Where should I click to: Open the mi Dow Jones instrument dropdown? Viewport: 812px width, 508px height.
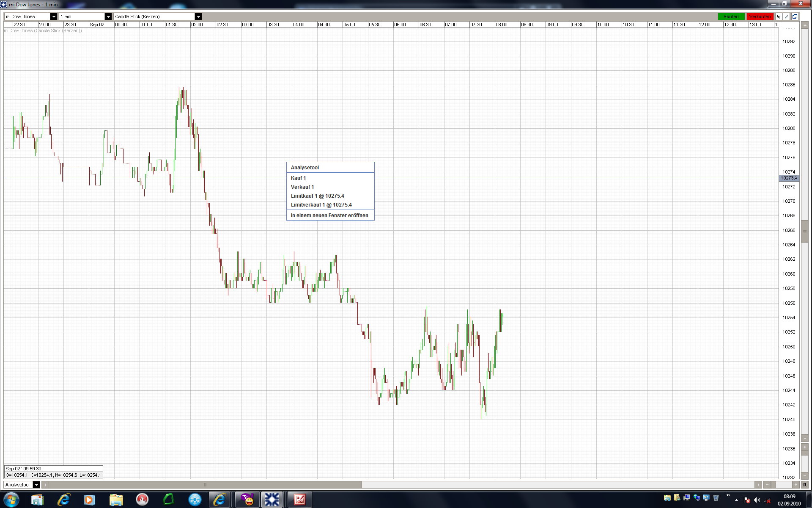click(53, 17)
